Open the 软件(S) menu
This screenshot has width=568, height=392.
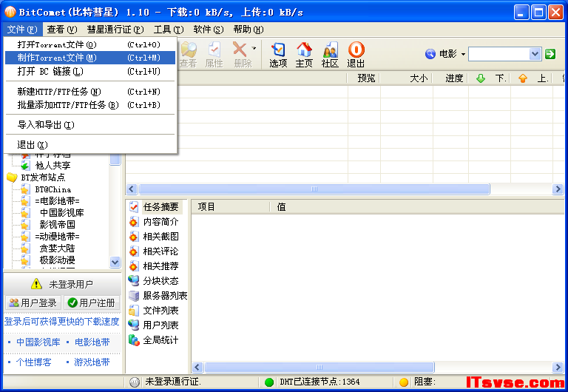(209, 30)
